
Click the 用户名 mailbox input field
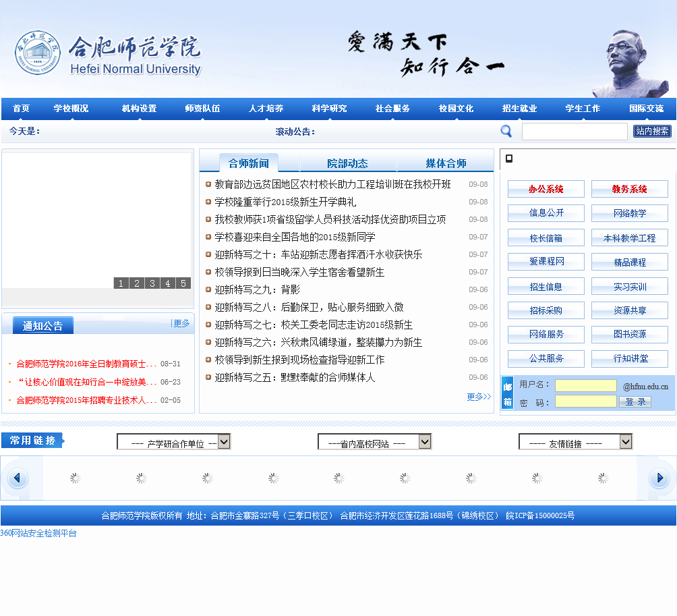pyautogui.click(x=585, y=385)
